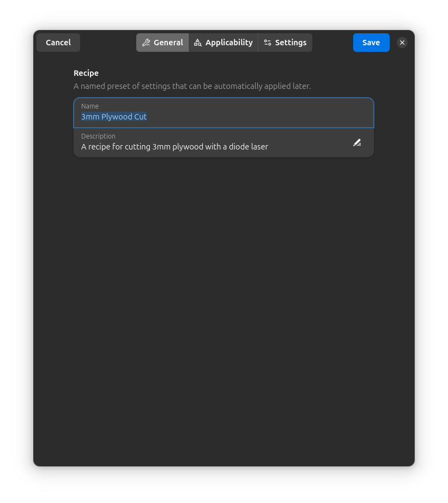Screen dimensions: 448x503
Task: Cancel editing the recipe
Action: (x=58, y=42)
